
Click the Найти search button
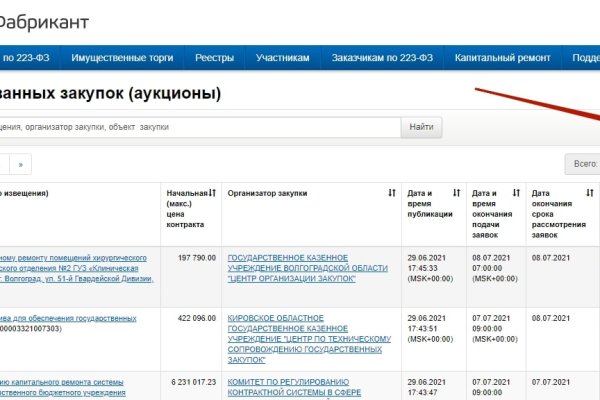point(421,128)
